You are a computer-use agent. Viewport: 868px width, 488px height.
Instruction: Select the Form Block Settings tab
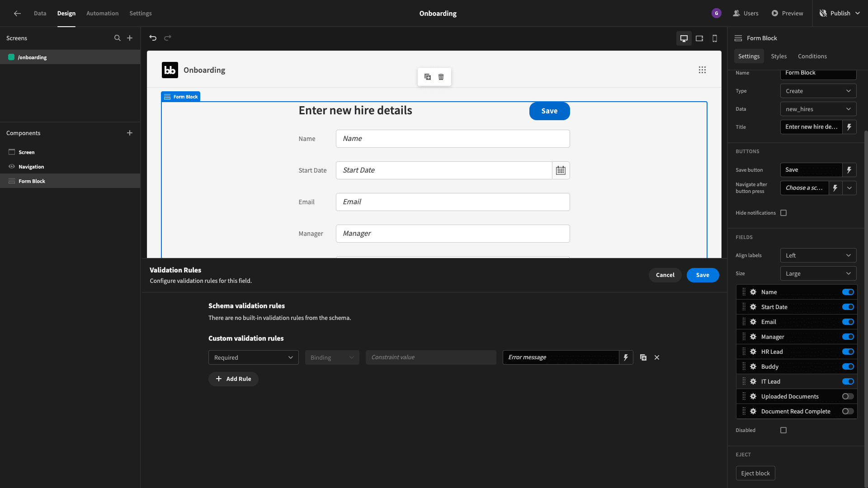pos(749,56)
